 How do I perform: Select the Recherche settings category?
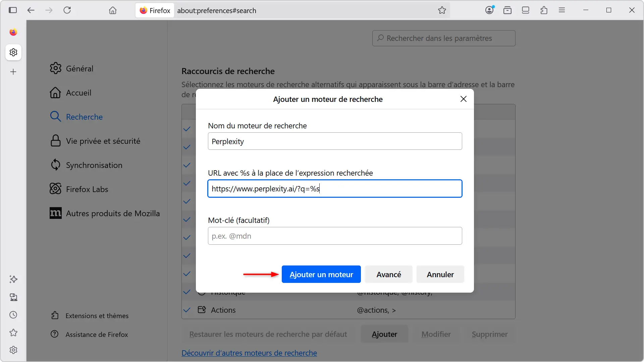pyautogui.click(x=76, y=117)
